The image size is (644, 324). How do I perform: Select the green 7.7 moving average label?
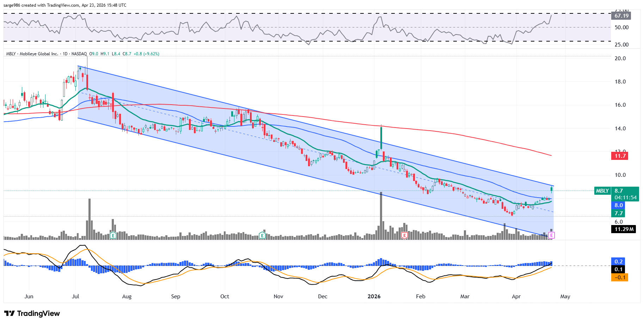618,213
